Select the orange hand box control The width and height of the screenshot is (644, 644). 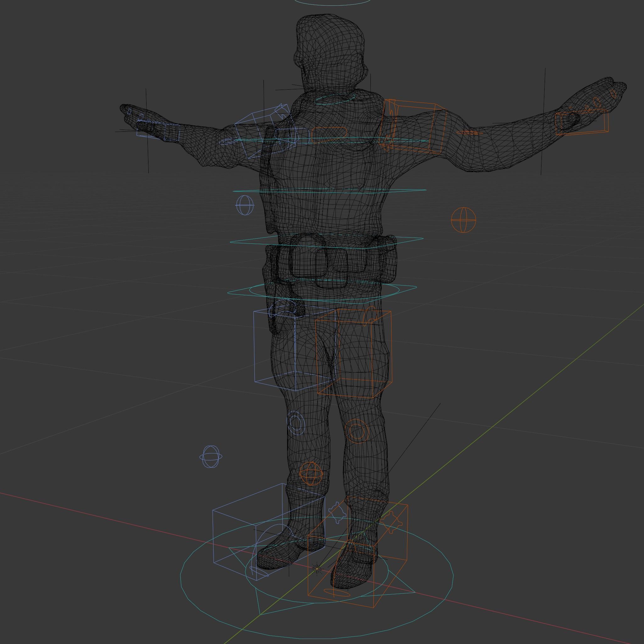tap(582, 122)
